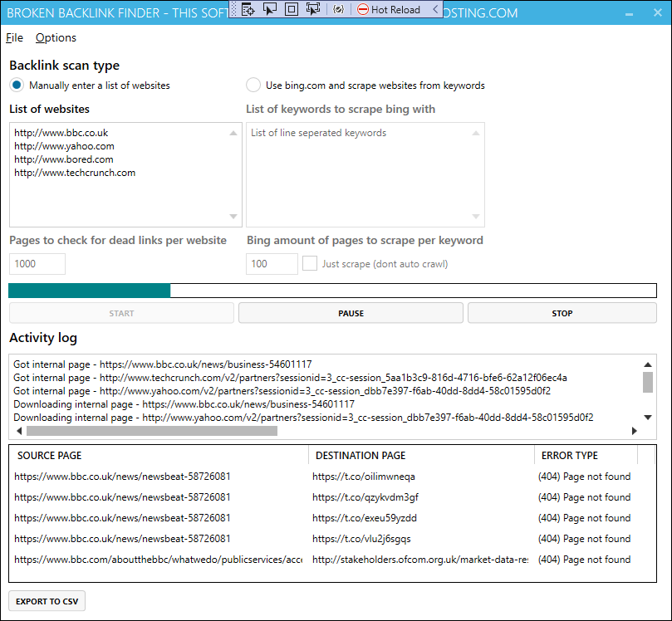Click http://www.bbc.co.uk in the websites list
The image size is (672, 621).
61,133
